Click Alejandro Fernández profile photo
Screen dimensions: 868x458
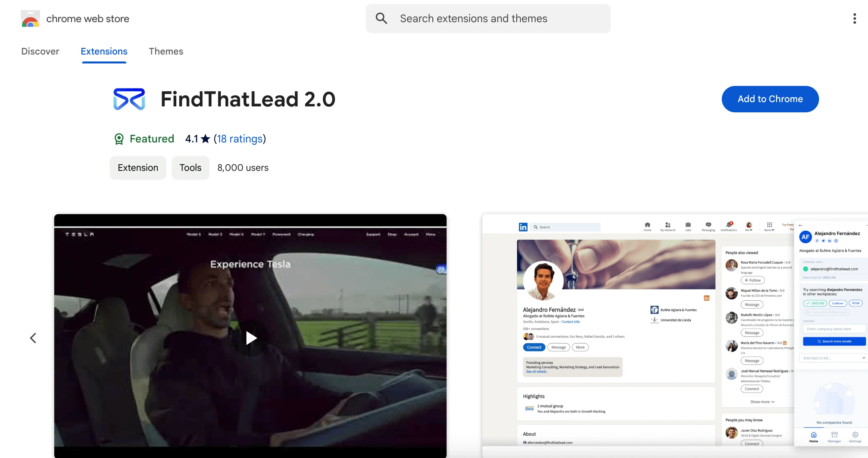(543, 281)
